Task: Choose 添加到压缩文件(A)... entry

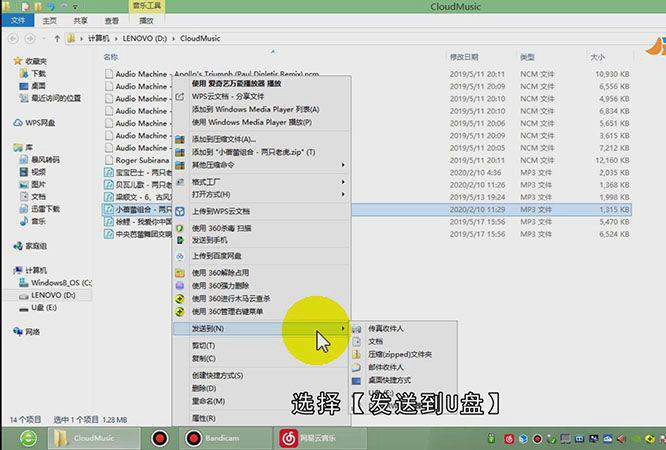Action: coord(262,139)
